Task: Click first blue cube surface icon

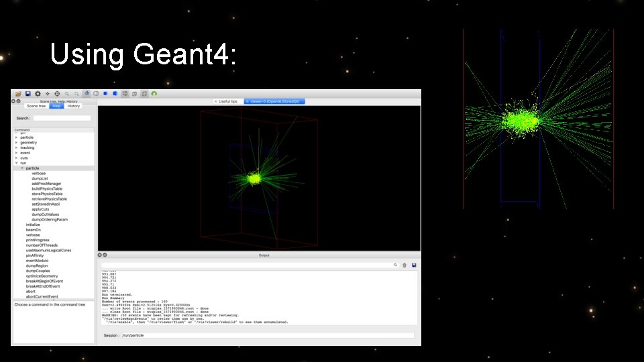Action: [x=105, y=94]
